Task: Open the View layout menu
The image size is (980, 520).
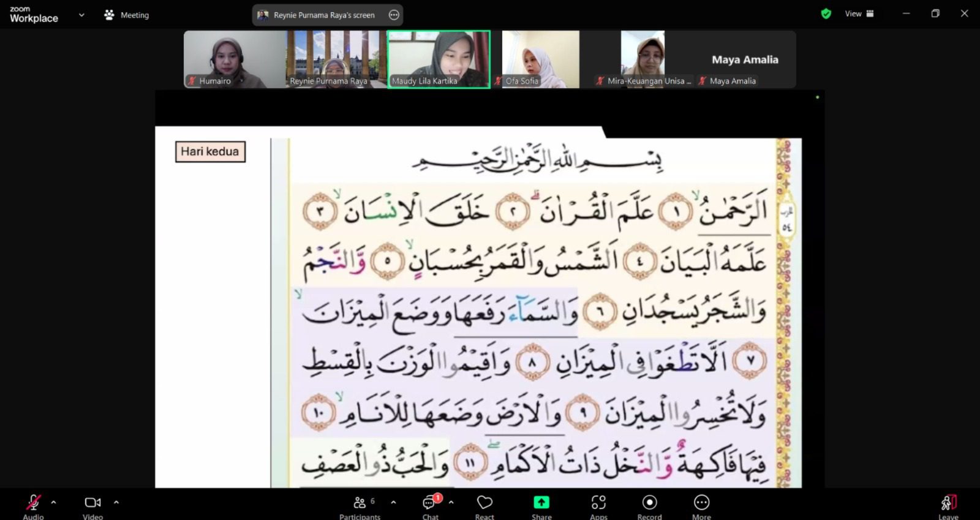Action: (859, 13)
